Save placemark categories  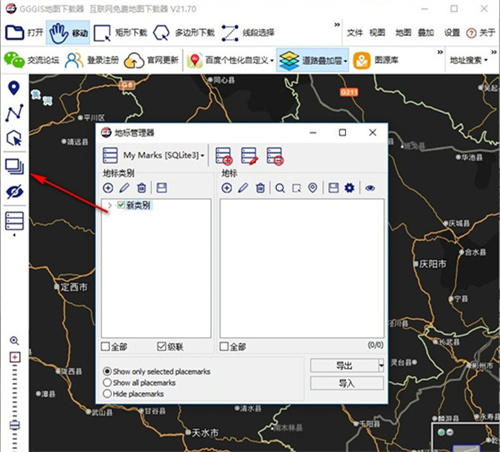pyautogui.click(x=162, y=188)
